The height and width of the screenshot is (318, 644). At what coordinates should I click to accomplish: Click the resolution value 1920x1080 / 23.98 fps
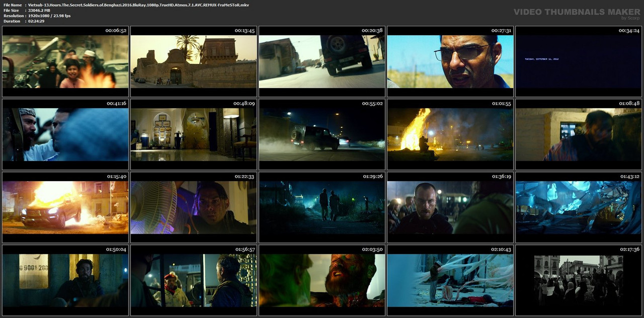pyautogui.click(x=49, y=16)
